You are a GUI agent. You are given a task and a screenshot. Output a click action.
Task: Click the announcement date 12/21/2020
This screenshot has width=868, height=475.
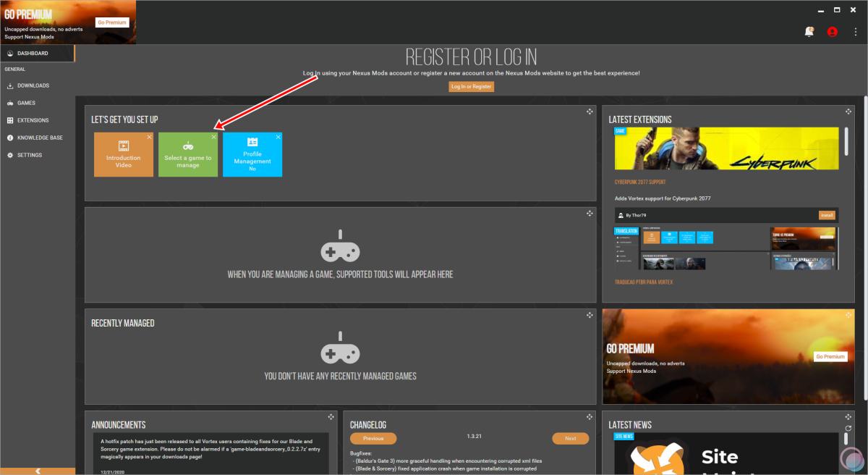point(114,471)
